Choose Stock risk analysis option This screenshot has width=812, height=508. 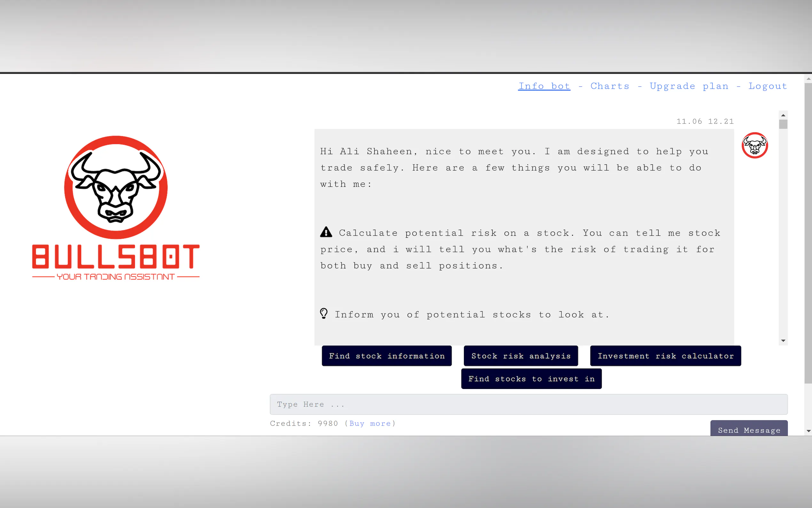coord(521,356)
